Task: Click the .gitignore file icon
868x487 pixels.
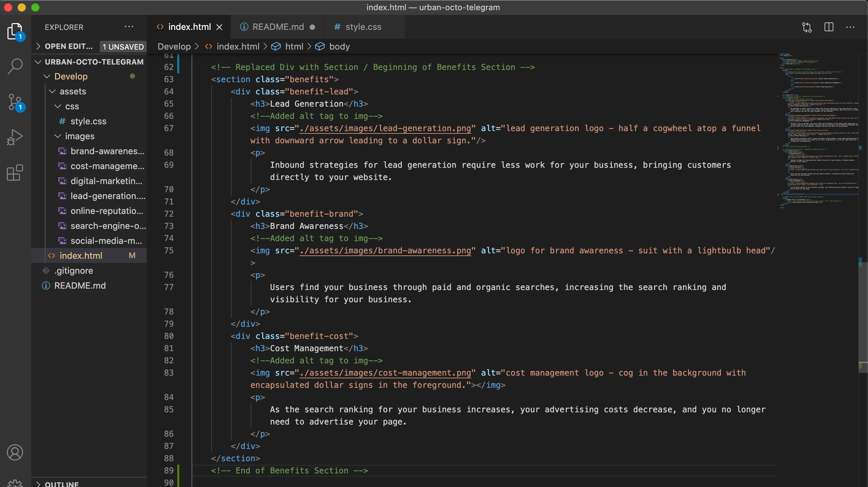Action: click(x=46, y=271)
